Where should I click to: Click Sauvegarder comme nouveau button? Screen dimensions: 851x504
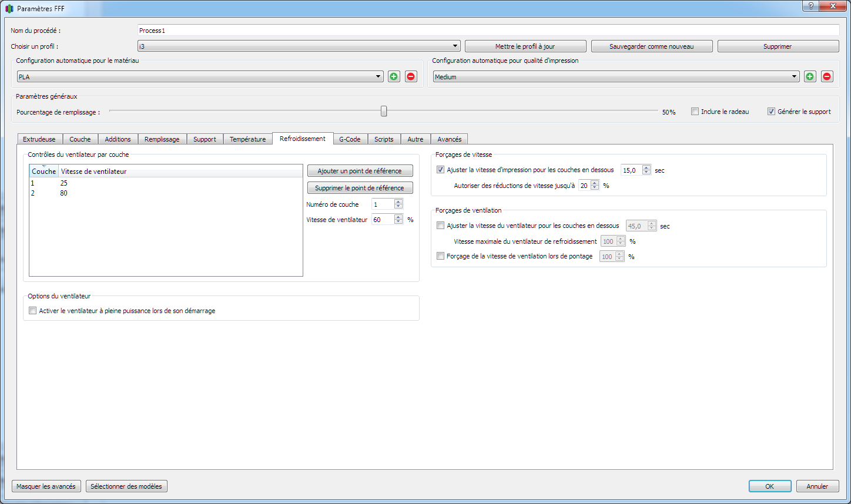(x=652, y=46)
